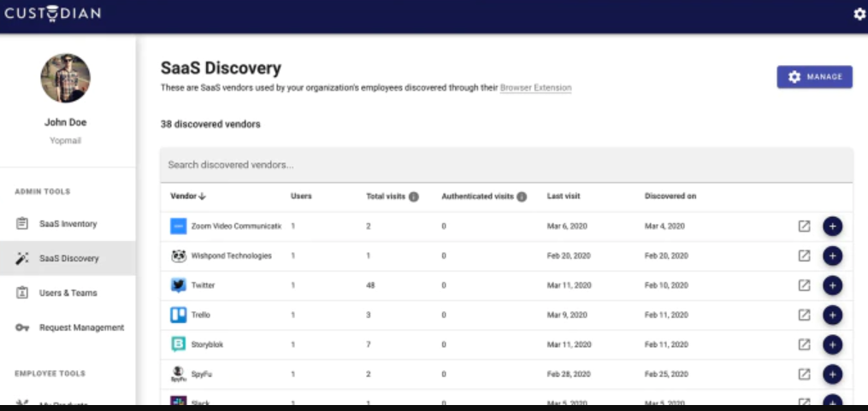Image resolution: width=868 pixels, height=411 pixels.
Task: Select SpyFu vendor name
Action: click(x=202, y=374)
